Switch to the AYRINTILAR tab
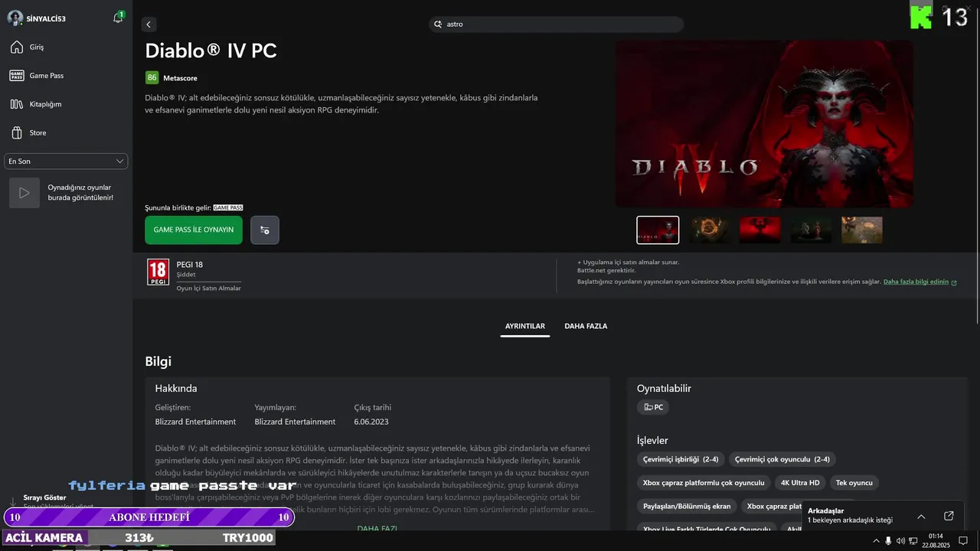This screenshot has height=551, width=980. 525,326
